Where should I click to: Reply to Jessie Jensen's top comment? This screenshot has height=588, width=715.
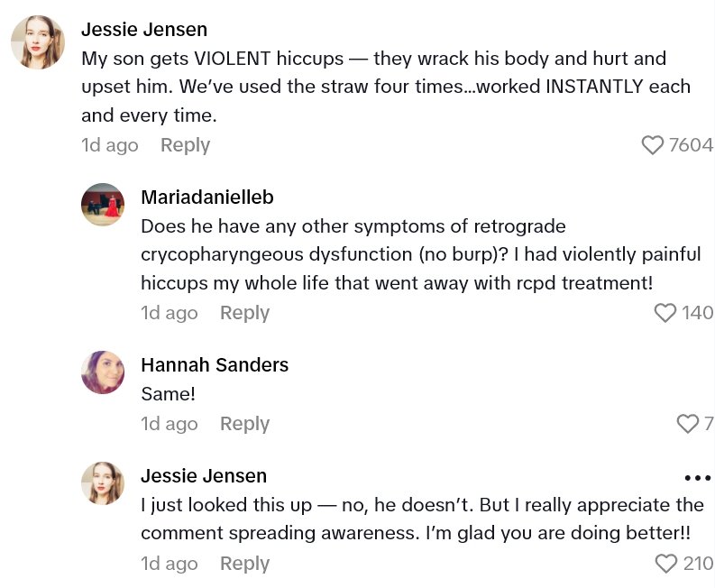coord(185,145)
